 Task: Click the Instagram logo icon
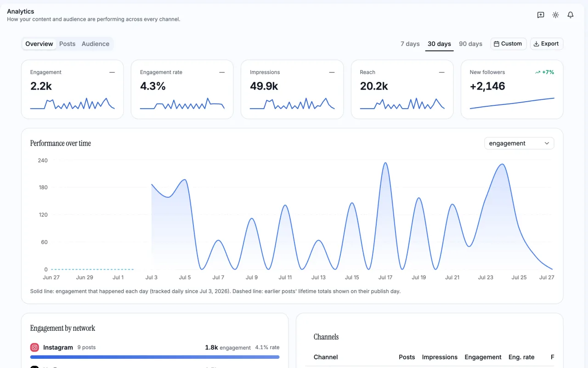coord(34,347)
